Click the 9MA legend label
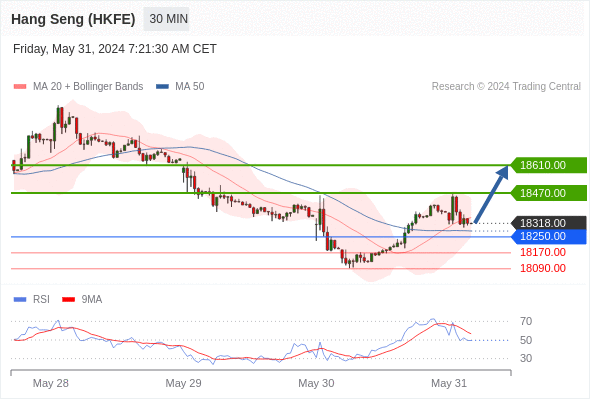 click(x=92, y=300)
